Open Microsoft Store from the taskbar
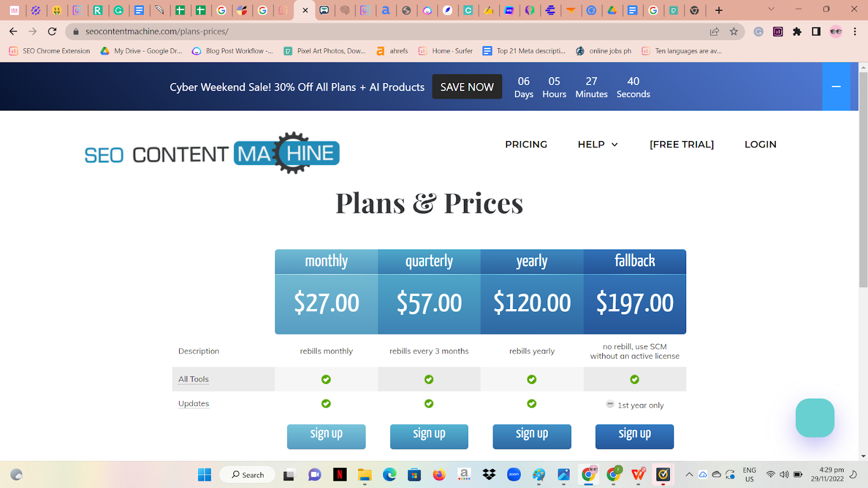 (414, 475)
